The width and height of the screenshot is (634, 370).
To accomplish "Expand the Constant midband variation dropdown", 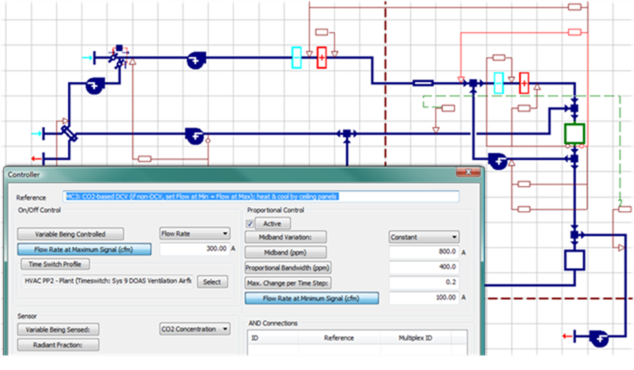I will 424,237.
